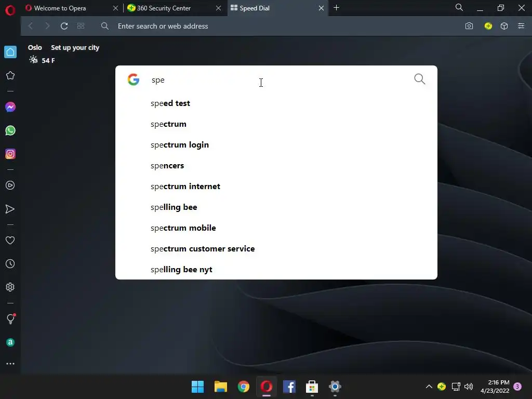Switch to Welcome to Opera tab
Screen dimensions: 532x399
click(60, 8)
